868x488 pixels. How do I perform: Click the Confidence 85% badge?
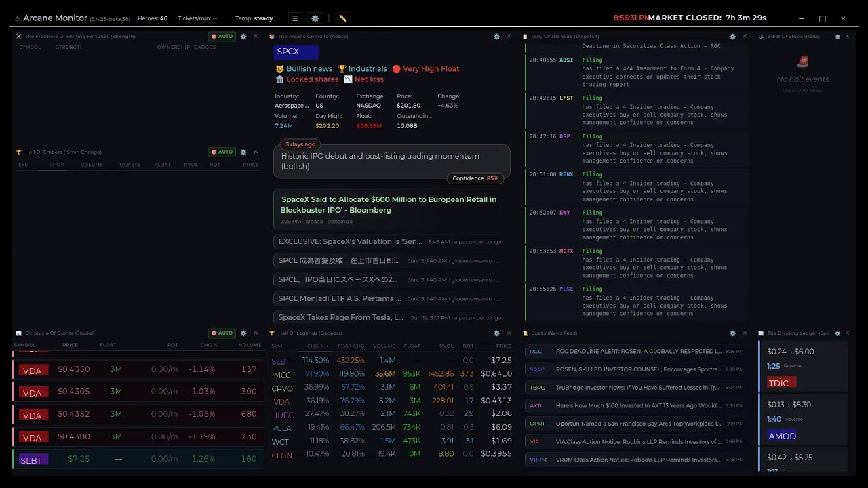475,178
